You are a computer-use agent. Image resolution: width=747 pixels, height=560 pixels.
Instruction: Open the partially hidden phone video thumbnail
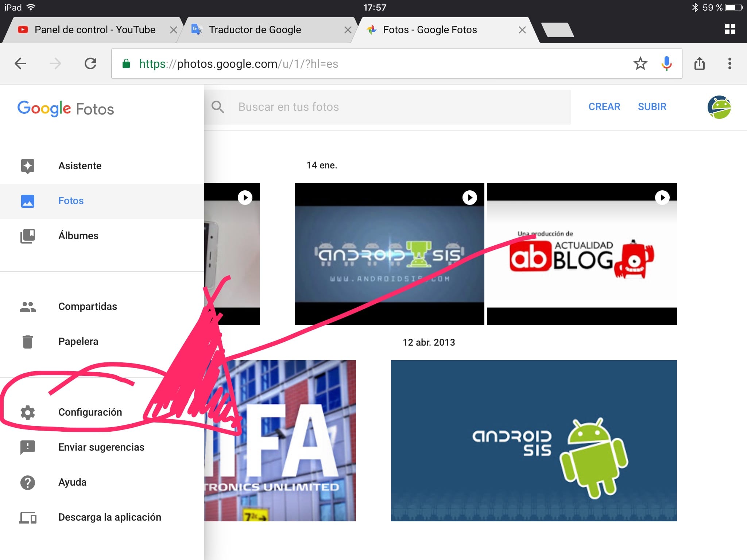[232, 254]
